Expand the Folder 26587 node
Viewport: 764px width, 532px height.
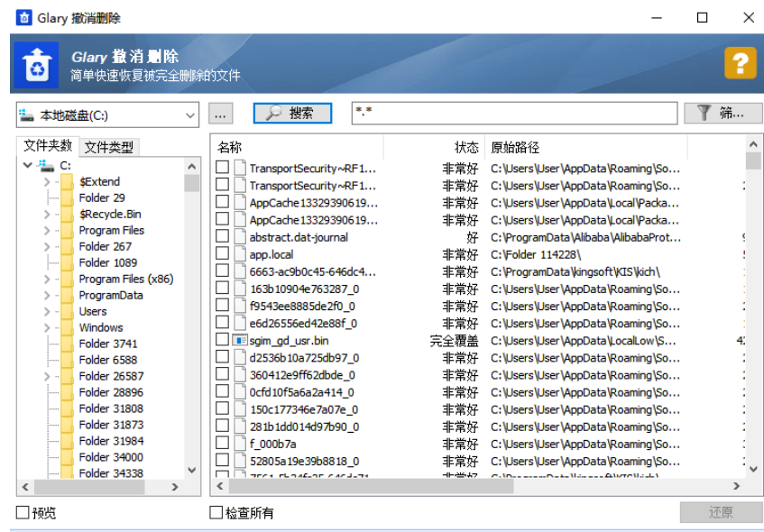(x=47, y=376)
